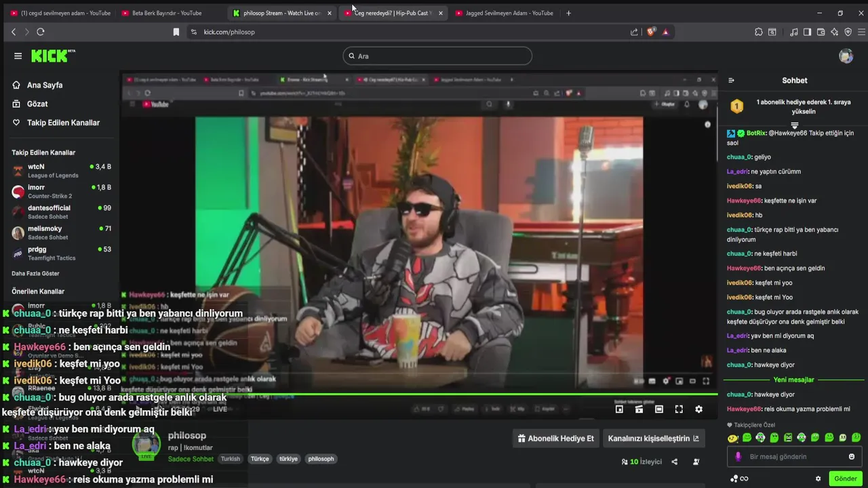The width and height of the screenshot is (868, 488).
Task: Reload the kick.com page
Action: (41, 32)
